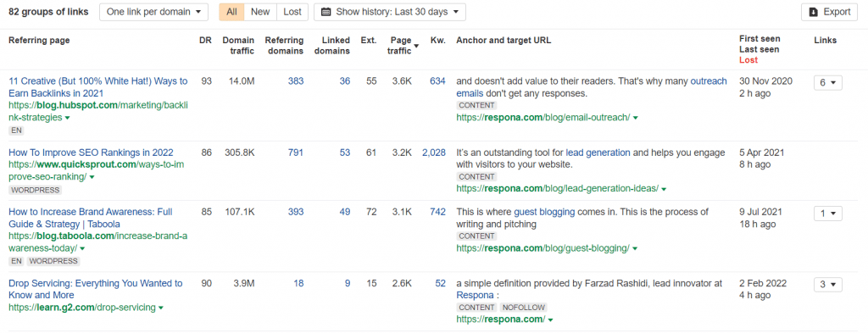Viewport: 868px width, 333px height.
Task: Click the red Lost header label
Action: [748, 60]
